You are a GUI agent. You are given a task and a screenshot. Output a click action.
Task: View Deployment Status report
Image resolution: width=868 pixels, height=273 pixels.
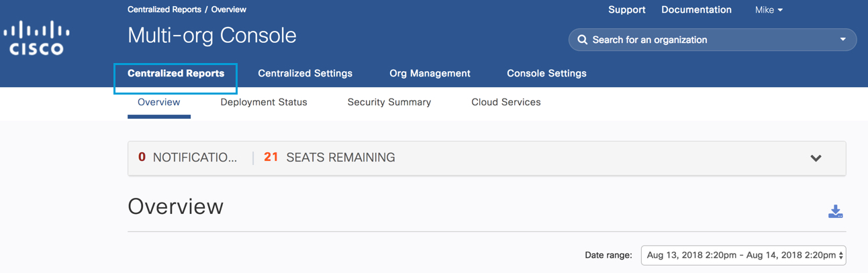264,103
